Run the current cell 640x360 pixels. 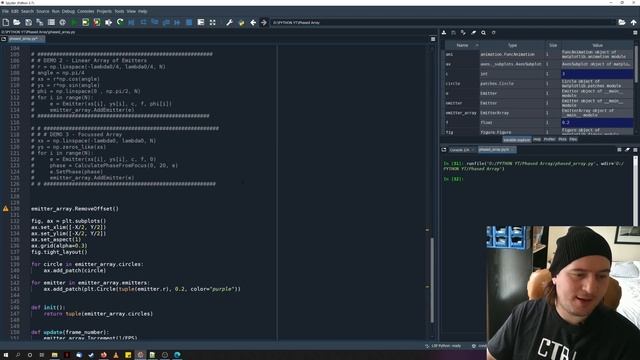[85, 22]
